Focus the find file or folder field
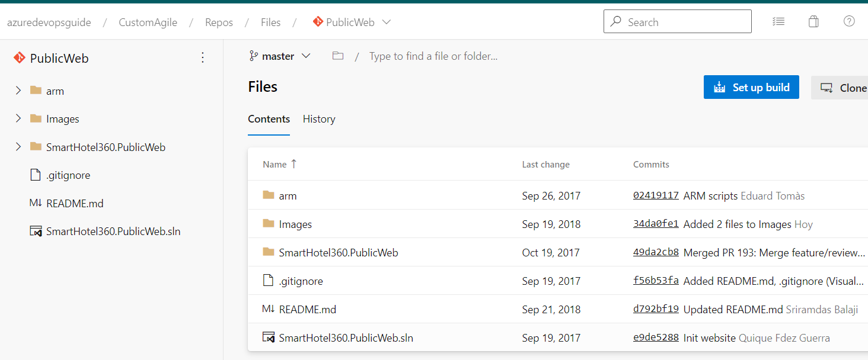Image resolution: width=868 pixels, height=360 pixels. coord(433,56)
